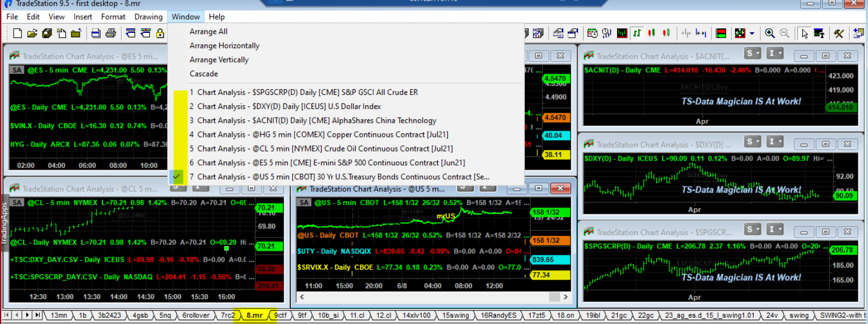
Task: Open the S dropdown on $ACNIT chart
Action: (x=752, y=54)
